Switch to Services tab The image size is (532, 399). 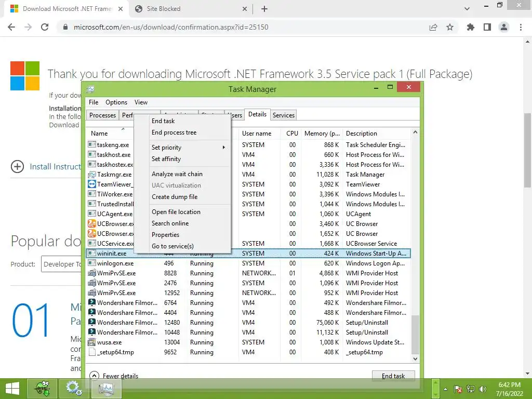pos(284,115)
